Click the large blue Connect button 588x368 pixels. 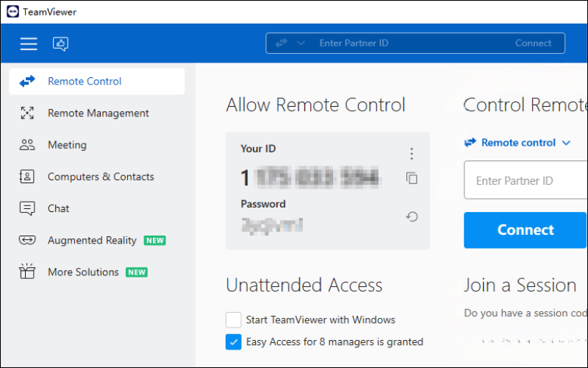(525, 230)
